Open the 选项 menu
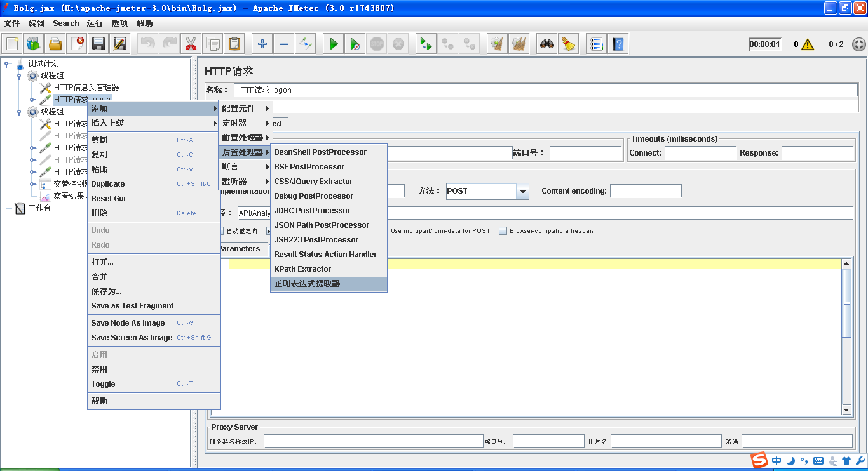Screen dimensions: 868x471 [x=119, y=23]
